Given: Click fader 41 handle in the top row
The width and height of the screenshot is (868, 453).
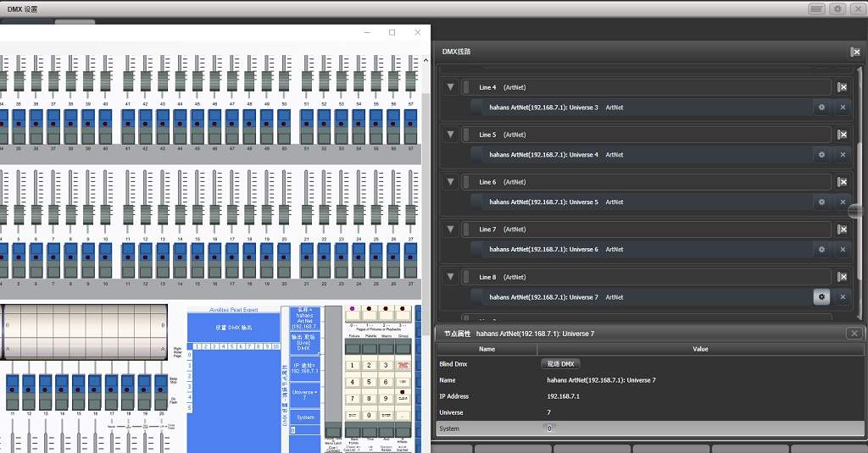Looking at the screenshot, I should (x=128, y=81).
